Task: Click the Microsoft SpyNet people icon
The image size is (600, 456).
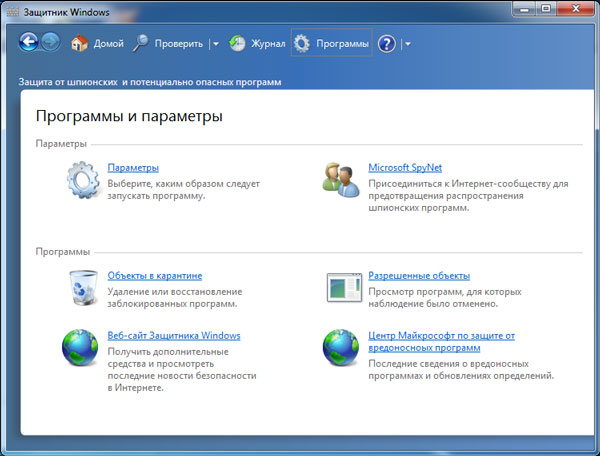Action: (x=341, y=180)
